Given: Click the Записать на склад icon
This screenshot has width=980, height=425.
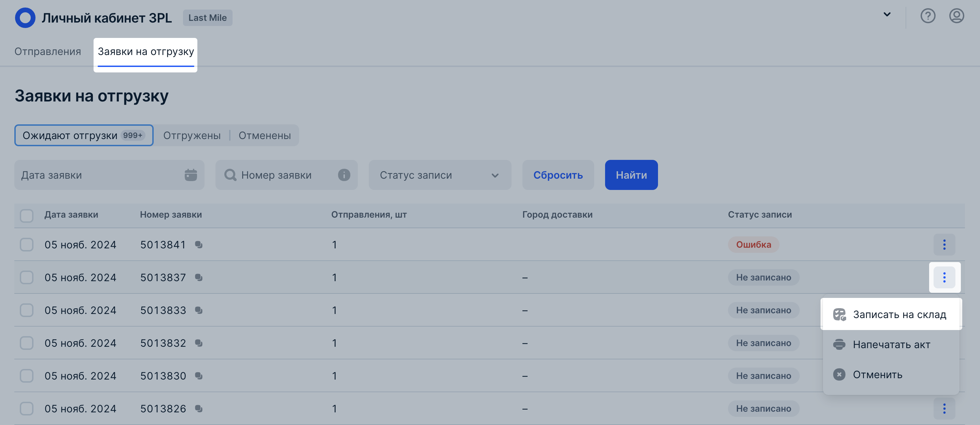Looking at the screenshot, I should [x=839, y=315].
